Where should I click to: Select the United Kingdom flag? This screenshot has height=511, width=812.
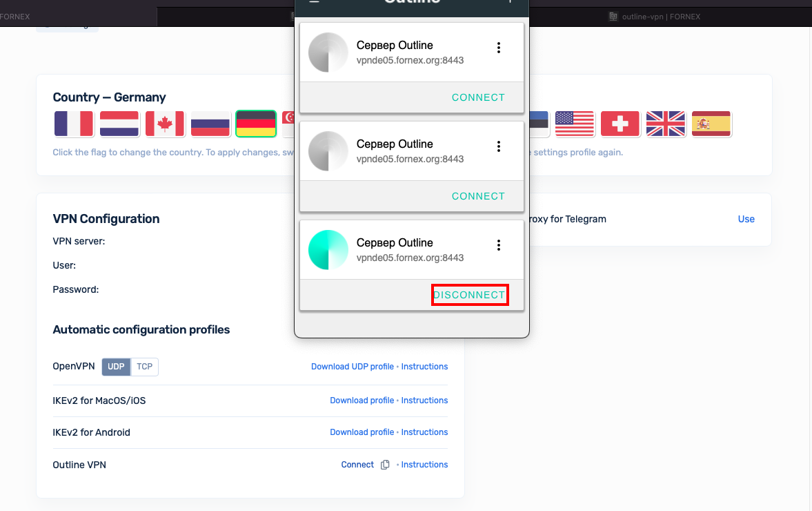coord(666,124)
